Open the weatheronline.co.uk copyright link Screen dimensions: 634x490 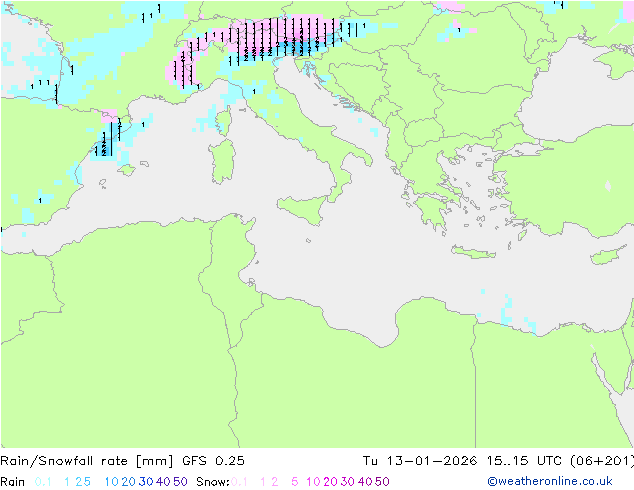(x=550, y=482)
